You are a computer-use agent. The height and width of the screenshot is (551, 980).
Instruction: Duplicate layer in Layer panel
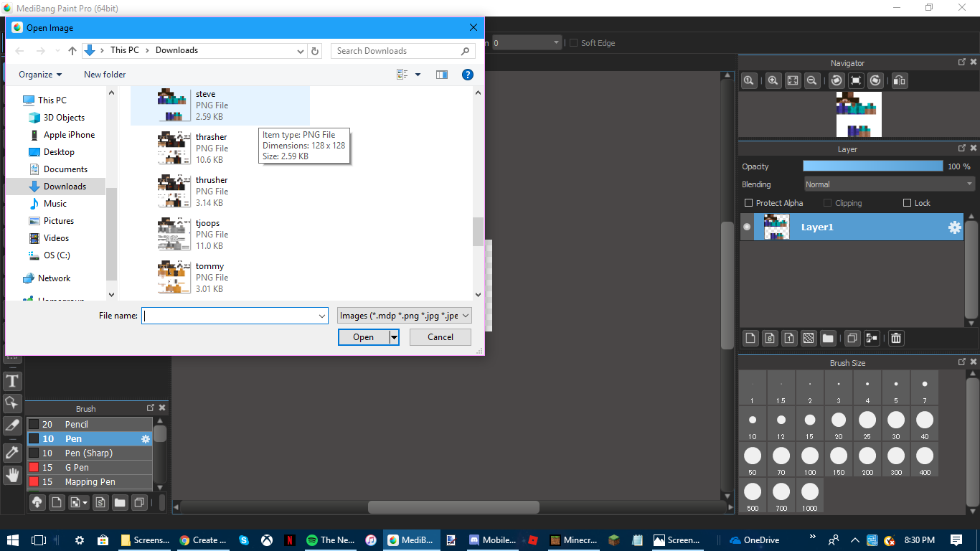[x=852, y=338]
